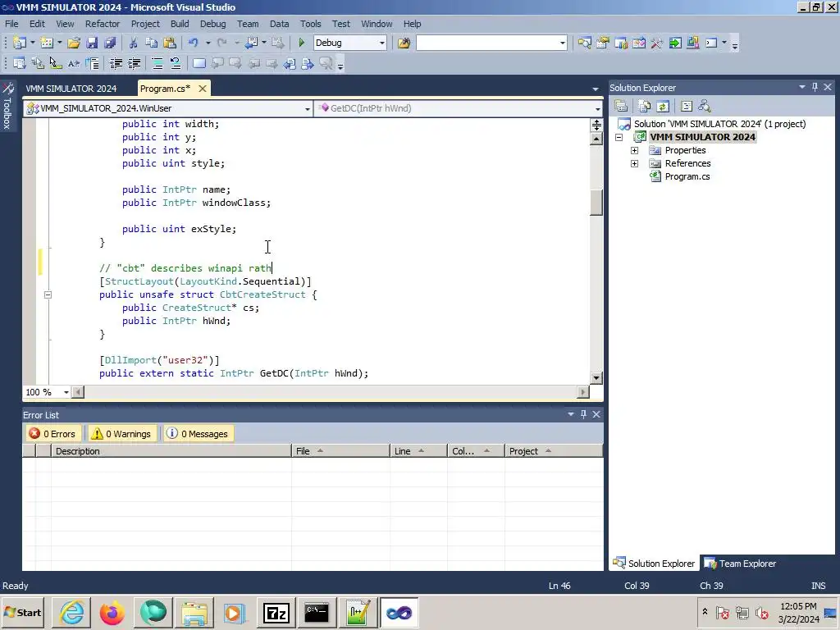
Task: Click the Open File folder icon
Action: (74, 43)
